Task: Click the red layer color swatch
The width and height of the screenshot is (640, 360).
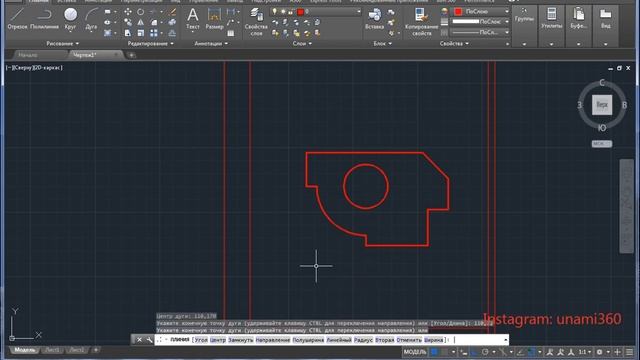Action: [300, 12]
